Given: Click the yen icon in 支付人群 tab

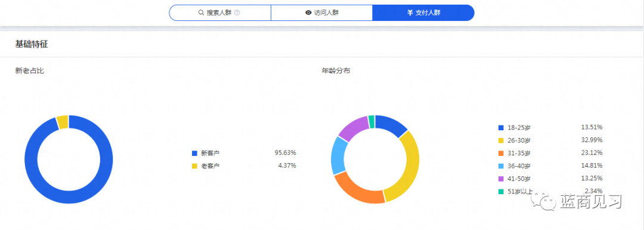Looking at the screenshot, I should (410, 13).
